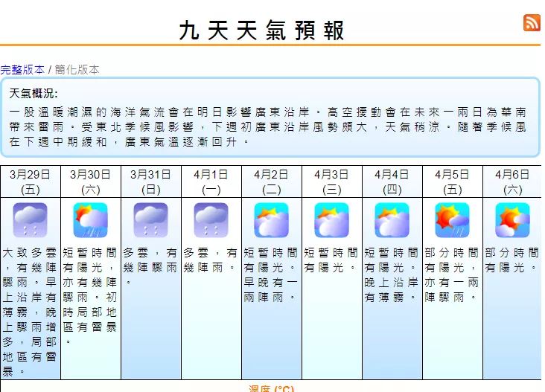Click the 3月30日 sunny showers weather icon
The image size is (545, 392).
[x=90, y=220]
